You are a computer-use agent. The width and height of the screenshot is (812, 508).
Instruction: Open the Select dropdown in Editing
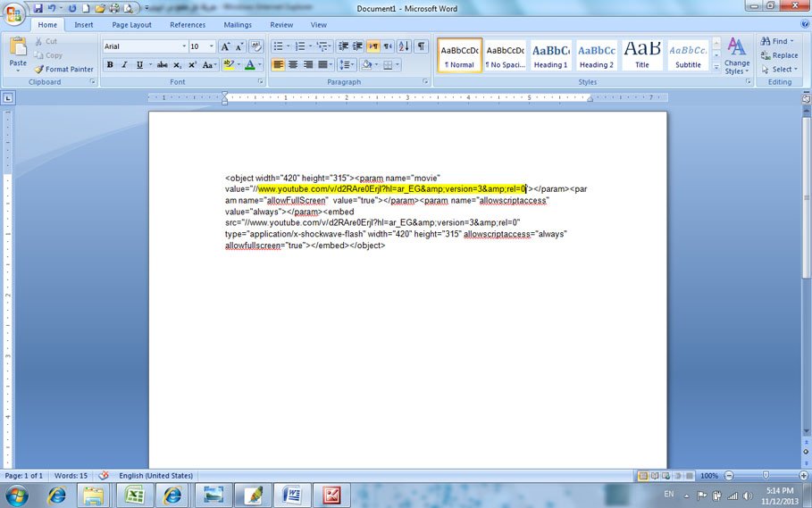click(780, 70)
